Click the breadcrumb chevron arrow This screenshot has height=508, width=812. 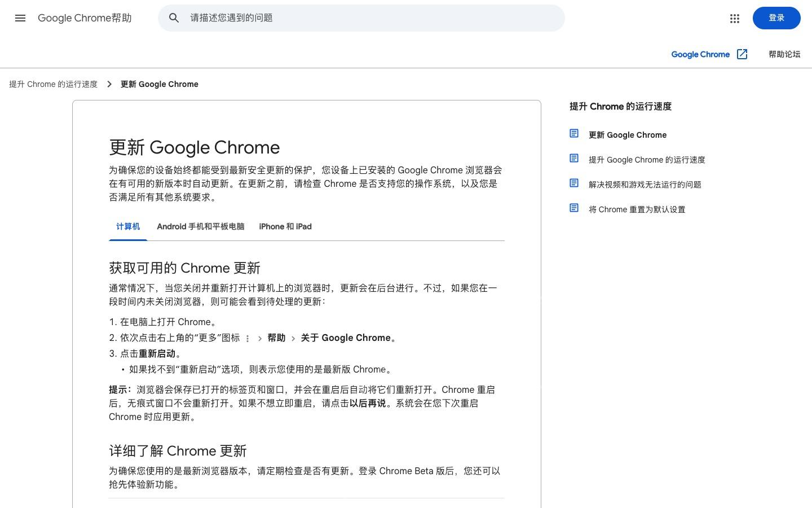coord(109,84)
